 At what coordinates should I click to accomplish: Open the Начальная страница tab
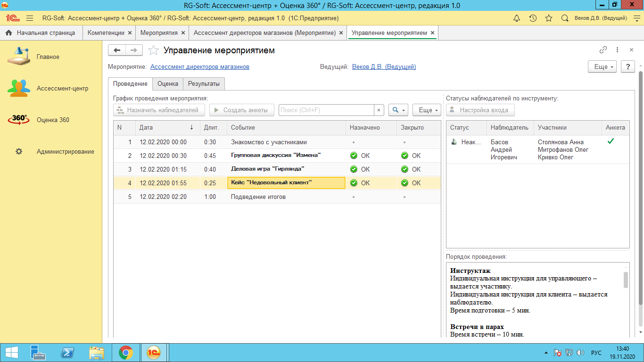41,33
